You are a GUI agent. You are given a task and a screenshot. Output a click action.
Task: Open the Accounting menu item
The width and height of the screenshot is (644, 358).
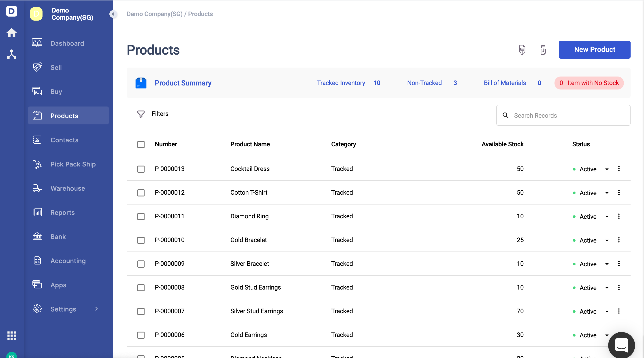(x=68, y=261)
